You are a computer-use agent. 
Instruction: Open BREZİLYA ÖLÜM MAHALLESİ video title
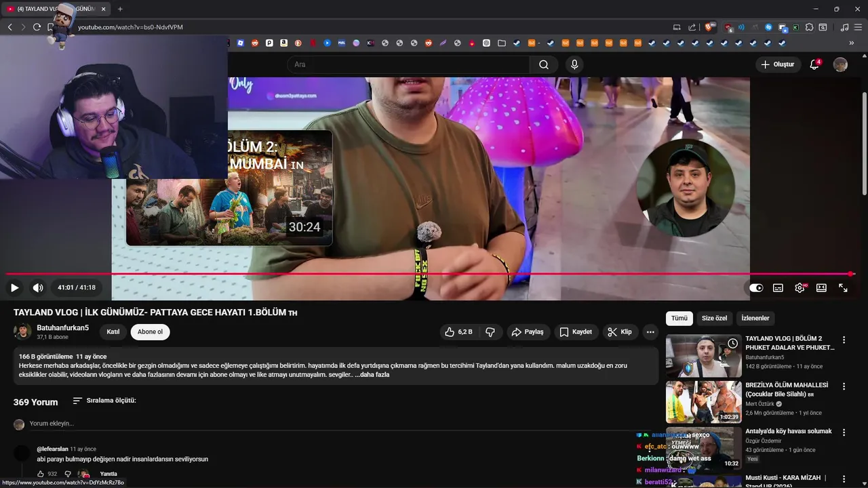pyautogui.click(x=787, y=389)
